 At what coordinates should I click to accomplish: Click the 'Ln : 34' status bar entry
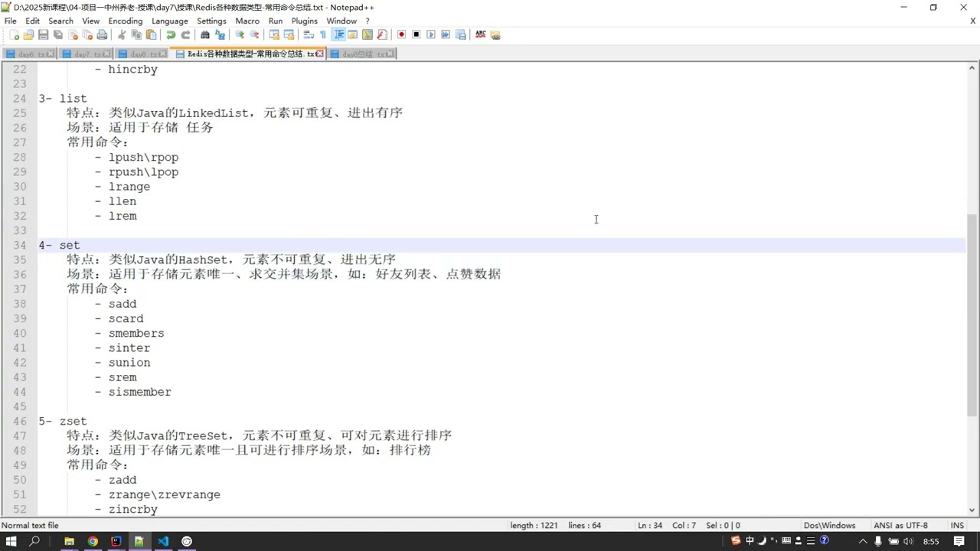click(650, 526)
